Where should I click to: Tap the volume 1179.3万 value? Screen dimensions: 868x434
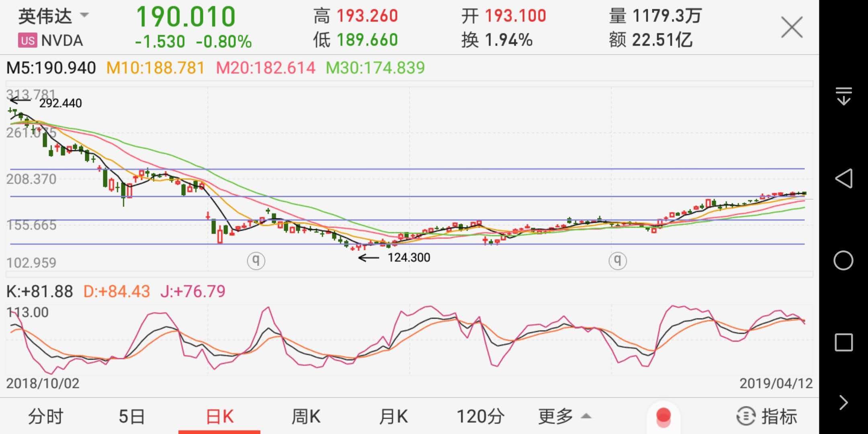(667, 16)
